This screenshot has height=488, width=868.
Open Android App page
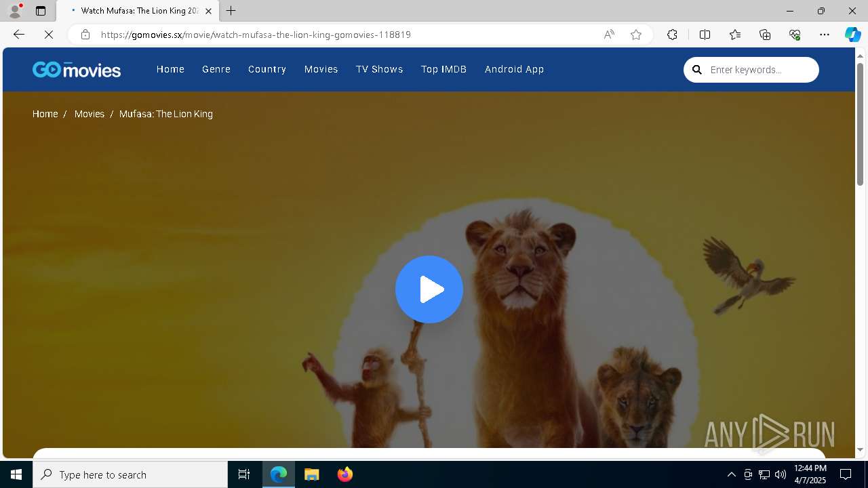point(514,69)
